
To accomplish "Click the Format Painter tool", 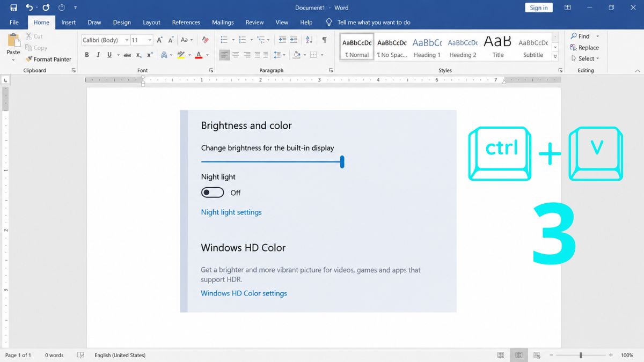I will [x=48, y=59].
